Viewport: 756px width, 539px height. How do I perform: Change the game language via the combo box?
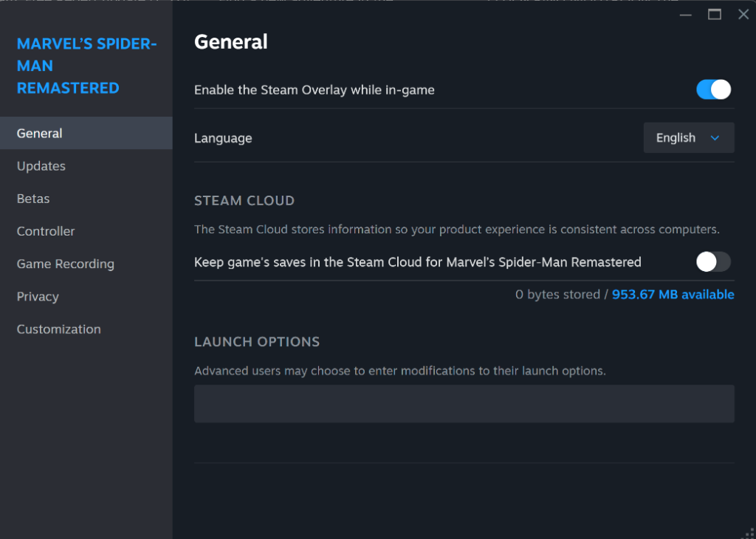(688, 137)
